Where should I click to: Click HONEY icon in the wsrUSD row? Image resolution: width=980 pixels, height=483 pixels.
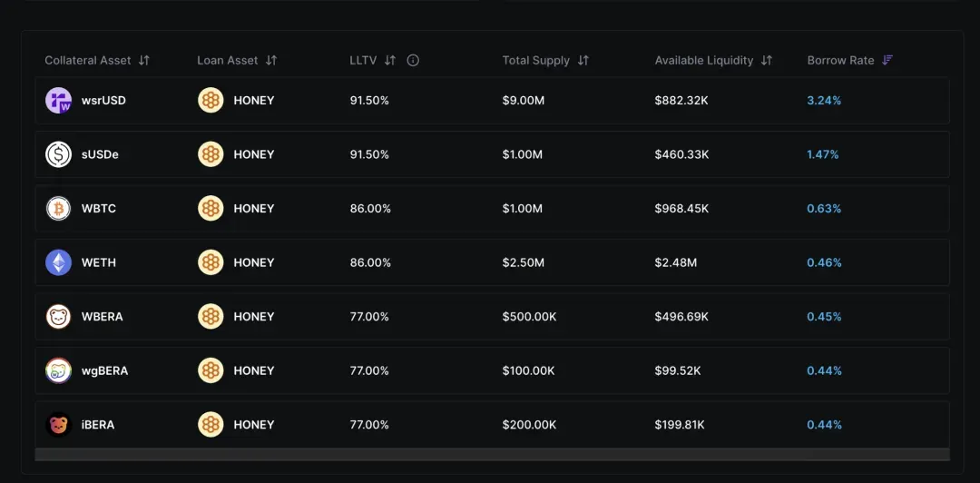point(211,101)
